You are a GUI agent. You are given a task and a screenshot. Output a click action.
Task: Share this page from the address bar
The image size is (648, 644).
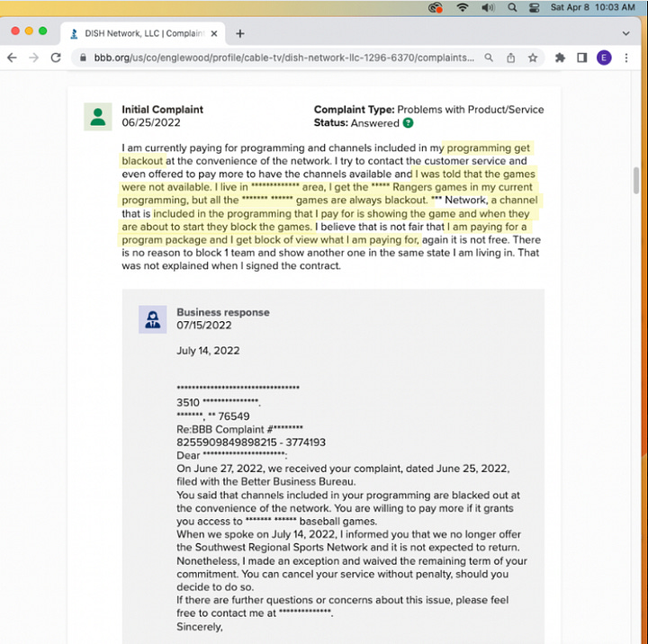point(511,58)
